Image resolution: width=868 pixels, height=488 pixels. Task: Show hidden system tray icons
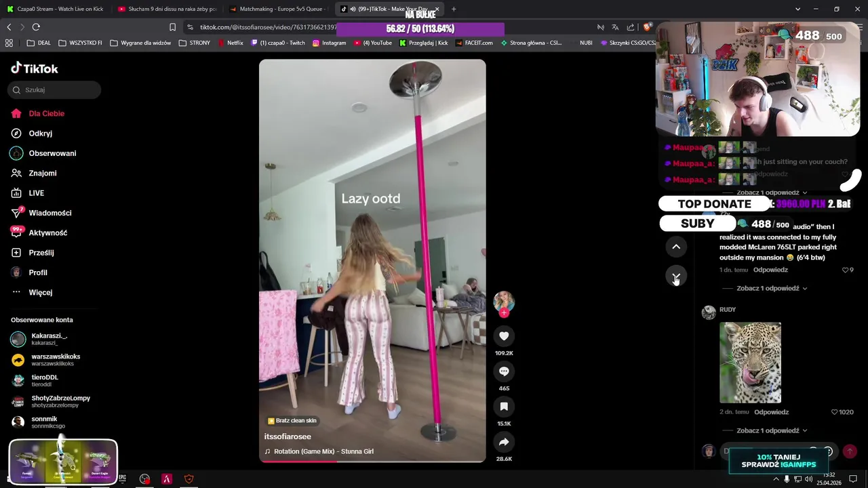(x=776, y=479)
